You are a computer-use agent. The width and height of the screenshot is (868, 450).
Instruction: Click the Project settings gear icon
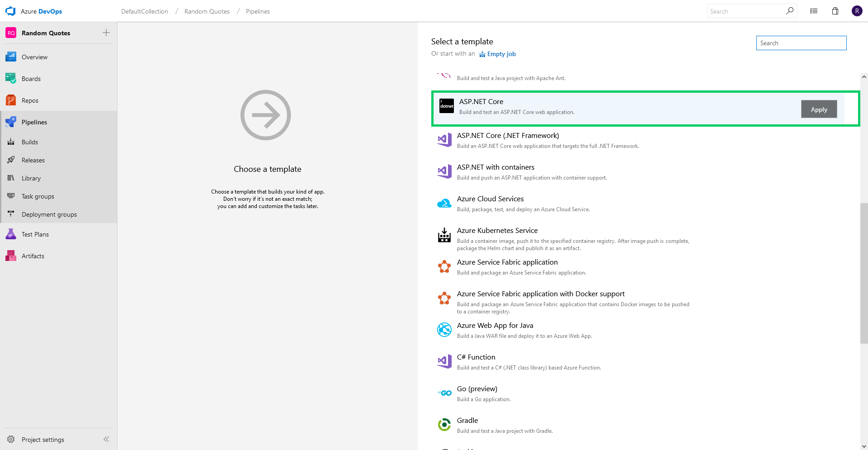11,440
